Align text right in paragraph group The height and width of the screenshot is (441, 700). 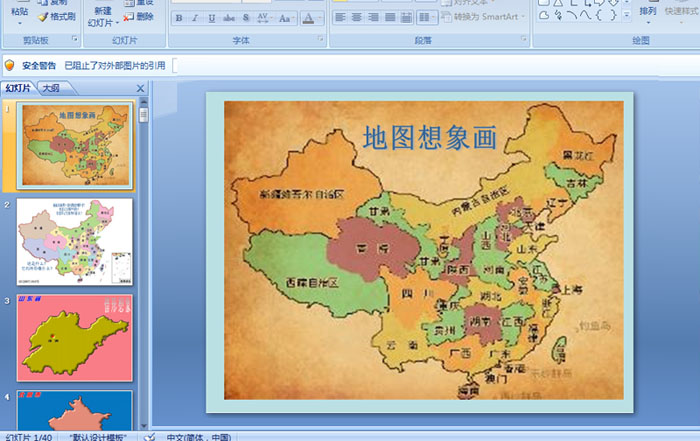pos(373,17)
